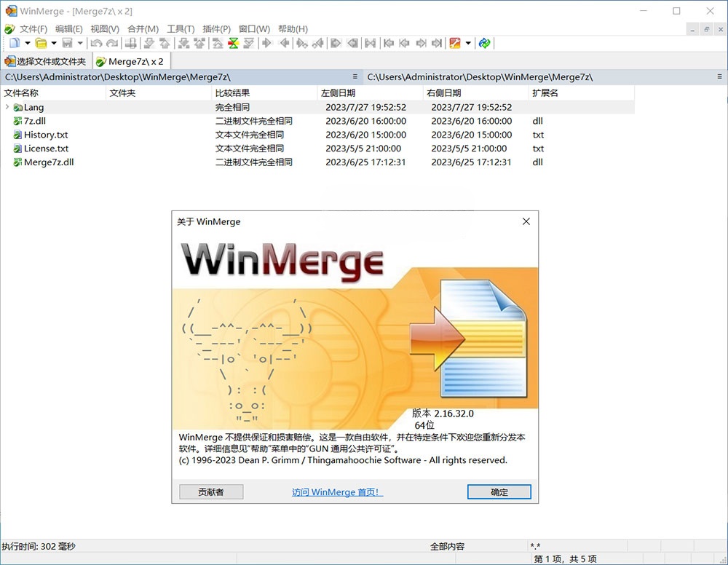Sort by the 比较结果 column header
The width and height of the screenshot is (728, 565).
coord(264,93)
